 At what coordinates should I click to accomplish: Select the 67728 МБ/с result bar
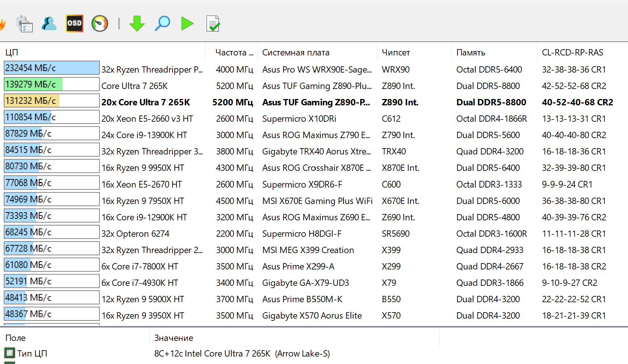[x=51, y=249]
